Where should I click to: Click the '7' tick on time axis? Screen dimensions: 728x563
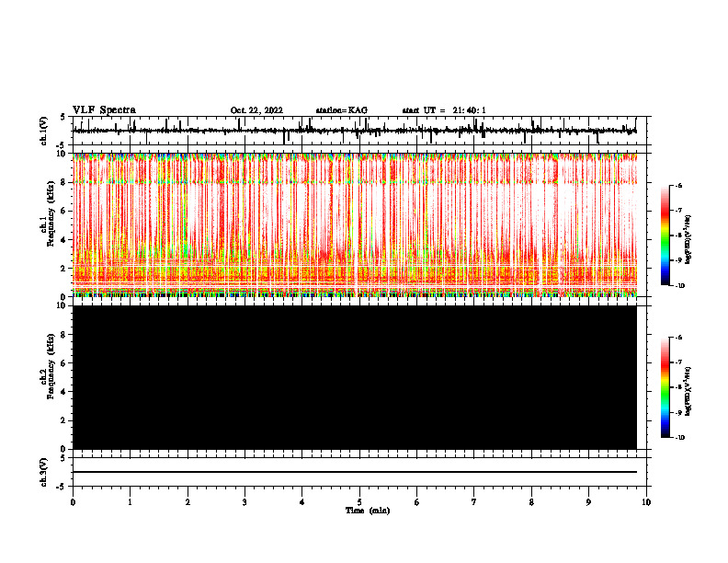point(474,502)
